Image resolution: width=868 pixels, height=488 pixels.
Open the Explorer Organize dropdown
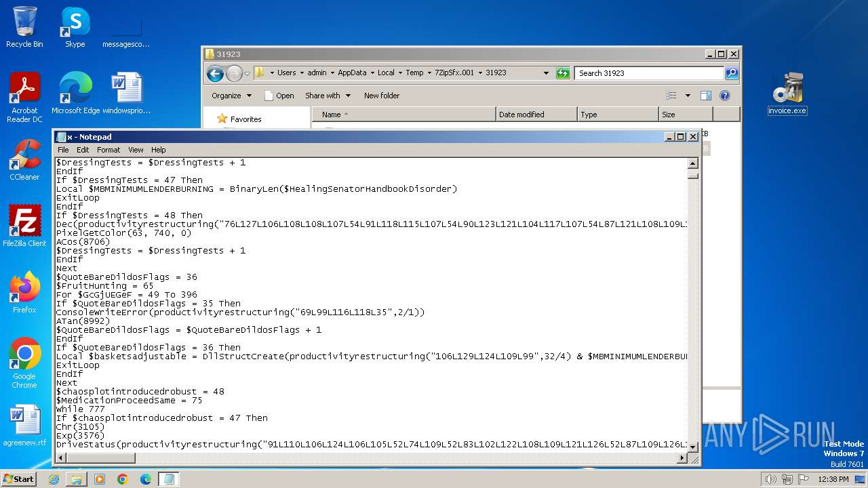pos(232,96)
